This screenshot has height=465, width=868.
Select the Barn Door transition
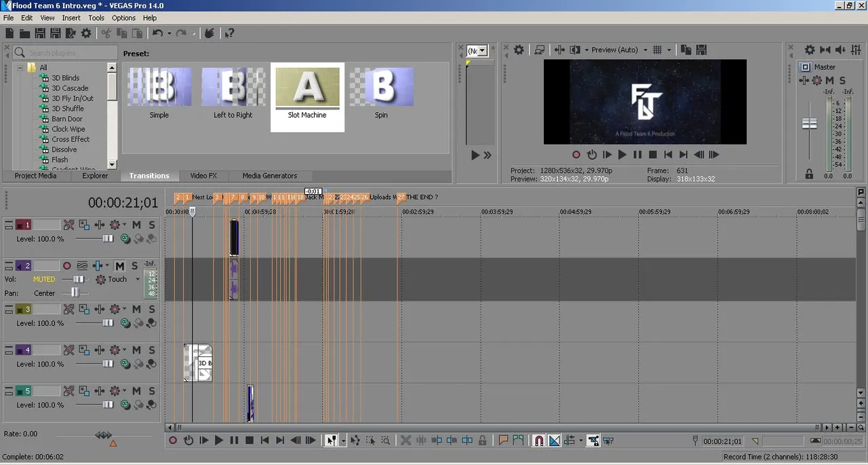click(x=67, y=119)
